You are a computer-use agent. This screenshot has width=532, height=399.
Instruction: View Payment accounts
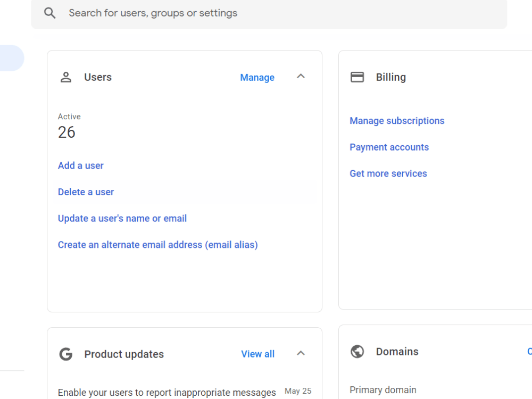click(389, 147)
